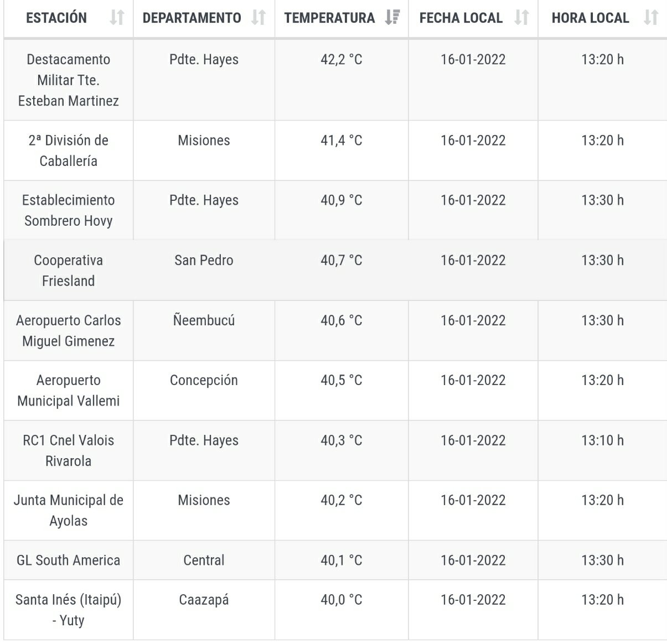
Task: Click the Fecha Local sort arrows
Action: [521, 18]
